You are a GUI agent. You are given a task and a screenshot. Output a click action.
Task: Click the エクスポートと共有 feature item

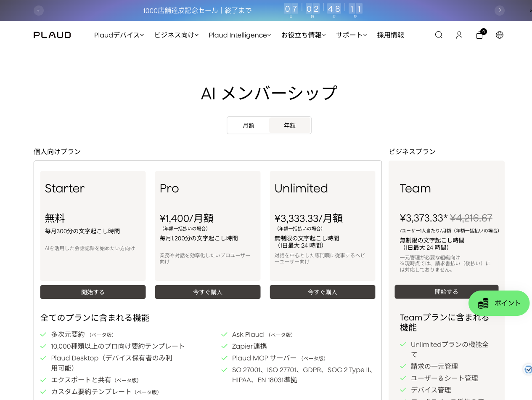click(95, 380)
